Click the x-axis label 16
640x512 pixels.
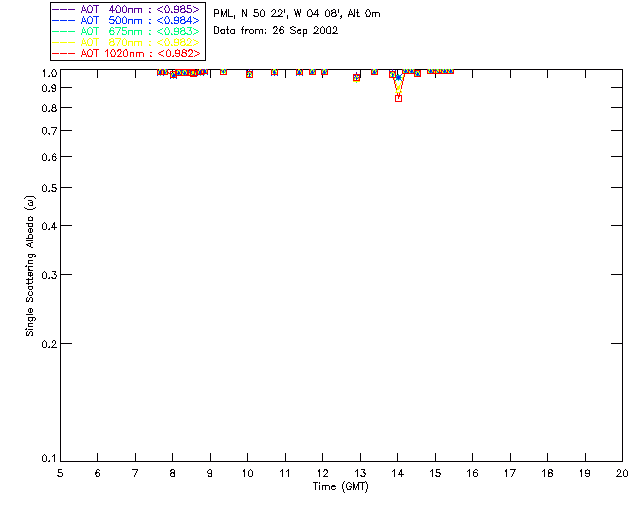click(472, 473)
